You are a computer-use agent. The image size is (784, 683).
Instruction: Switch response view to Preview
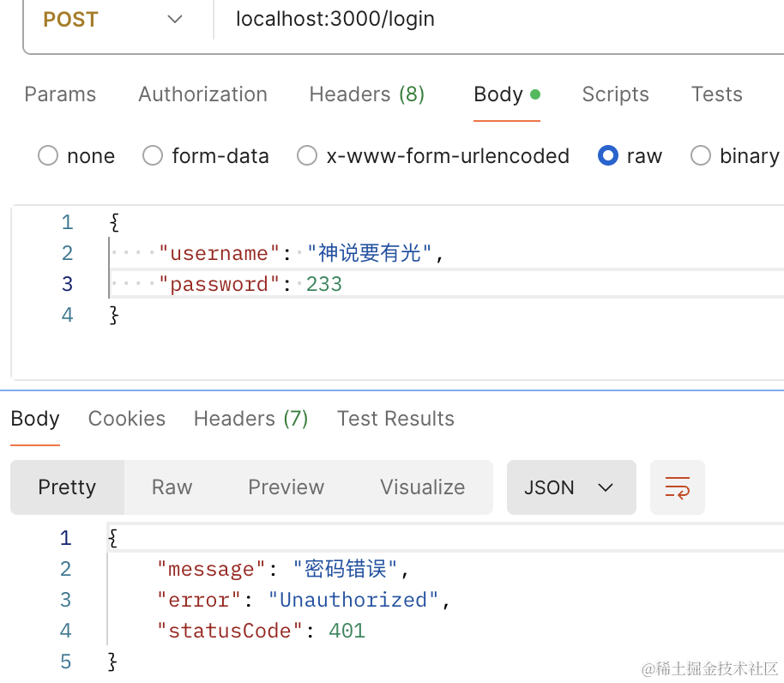click(x=286, y=487)
